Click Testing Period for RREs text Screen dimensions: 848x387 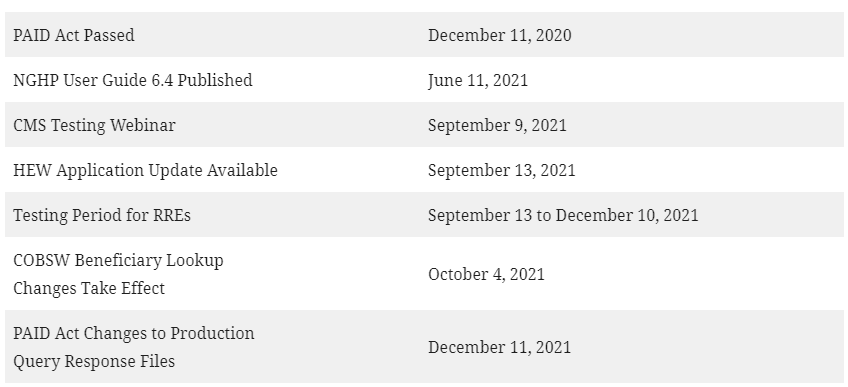[x=102, y=215]
